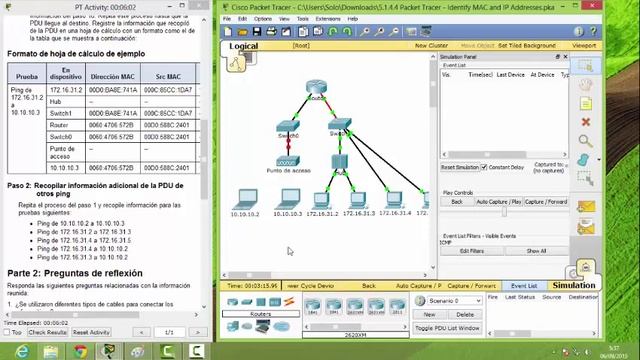Viewport: 640px width, 360px height.
Task: Pick the first 1841 router model icon
Action: (313, 306)
